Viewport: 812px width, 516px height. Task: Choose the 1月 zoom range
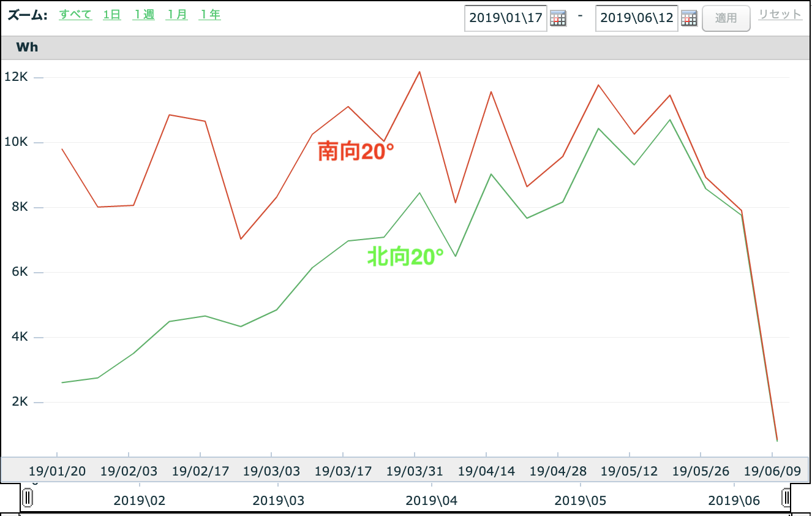(177, 14)
